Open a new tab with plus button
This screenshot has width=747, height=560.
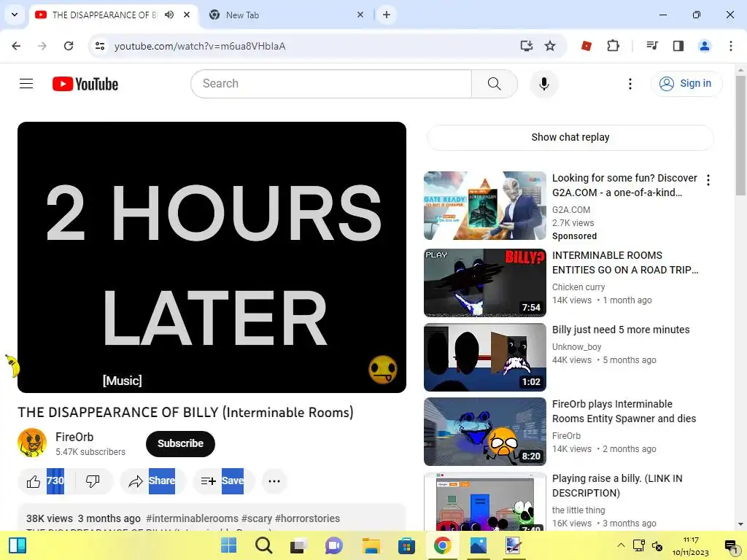pos(387,15)
